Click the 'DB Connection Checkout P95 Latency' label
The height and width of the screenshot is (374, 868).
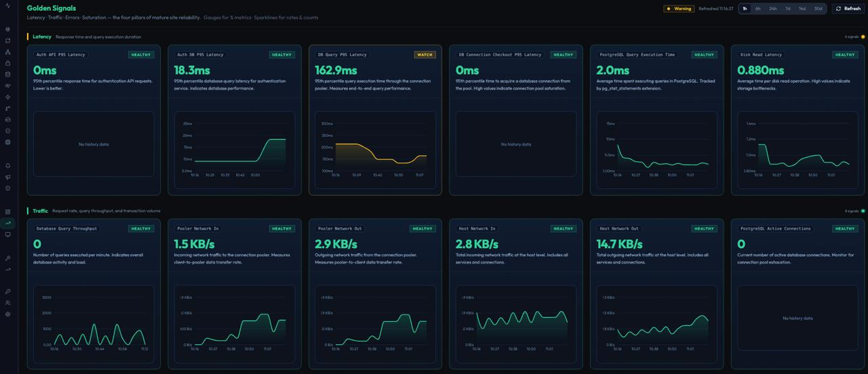coord(500,55)
